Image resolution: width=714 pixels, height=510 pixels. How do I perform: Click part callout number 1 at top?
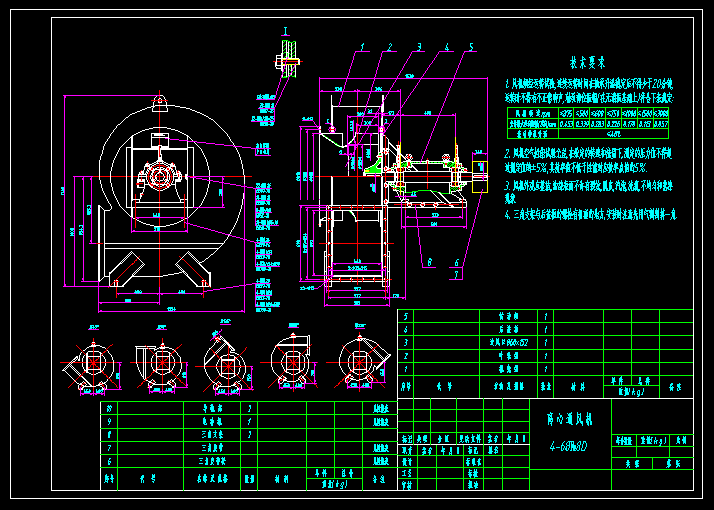tap(362, 46)
